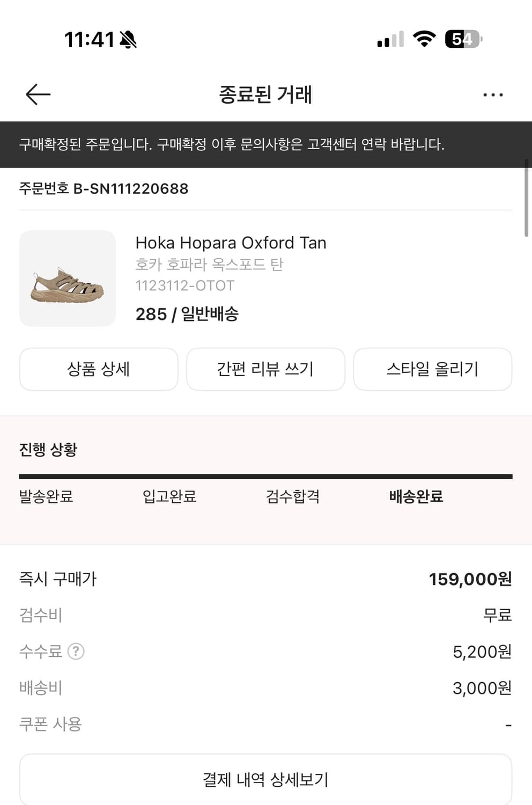Select the 검수합격 progress step
The height and width of the screenshot is (805, 532).
(293, 496)
